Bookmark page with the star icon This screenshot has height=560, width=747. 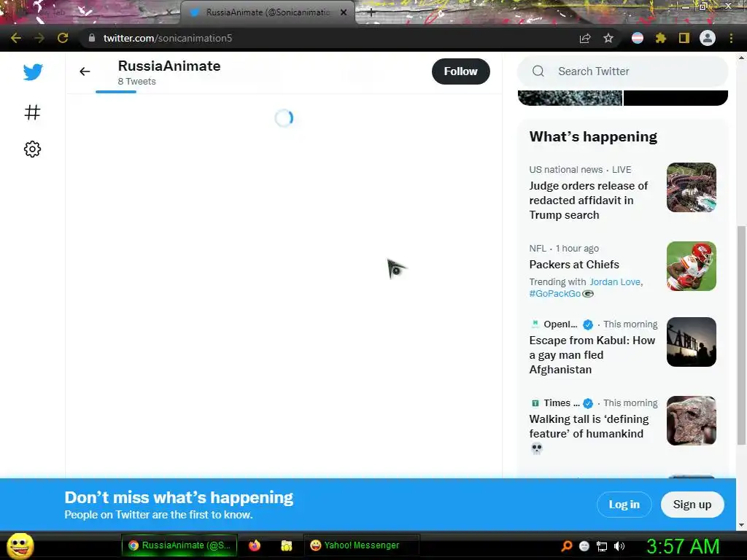(x=608, y=38)
